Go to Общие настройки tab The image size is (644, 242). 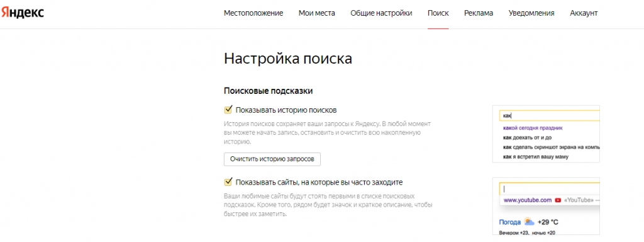381,13
